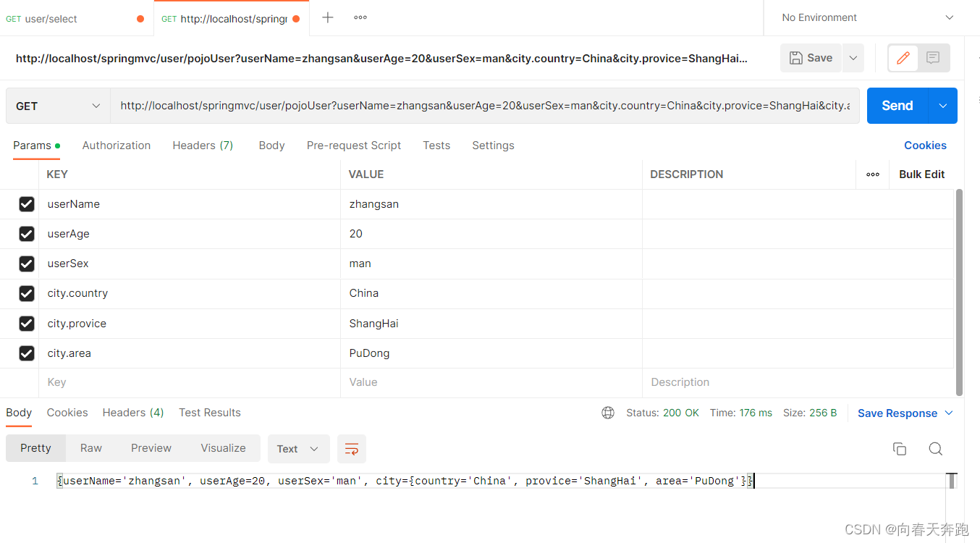Open the Tests tab
The image size is (980, 543).
[436, 146]
